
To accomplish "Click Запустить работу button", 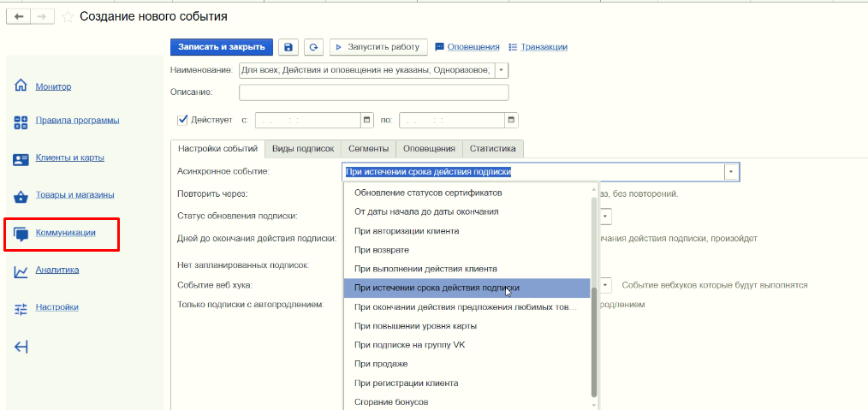I will pyautogui.click(x=378, y=47).
